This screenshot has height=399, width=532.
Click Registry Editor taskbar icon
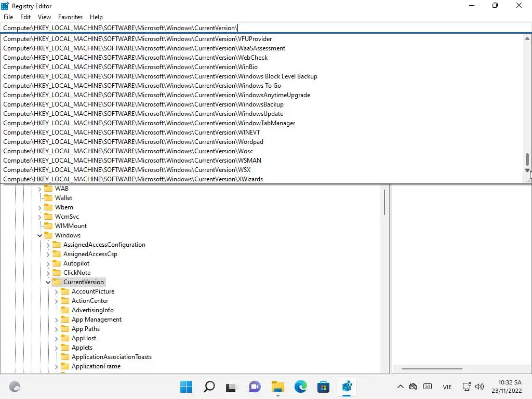point(347,387)
